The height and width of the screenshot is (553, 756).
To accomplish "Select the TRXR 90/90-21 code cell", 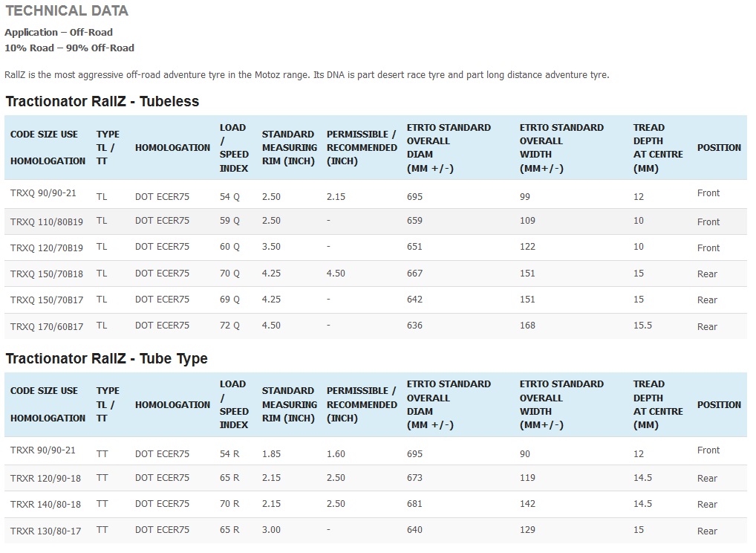I will (x=43, y=450).
